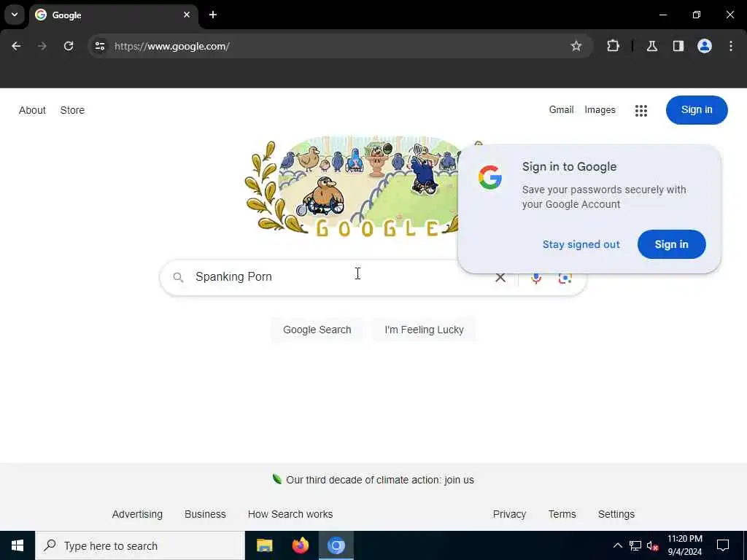Image resolution: width=747 pixels, height=560 pixels.
Task: Open a new tab with plus button
Action: pos(213,15)
